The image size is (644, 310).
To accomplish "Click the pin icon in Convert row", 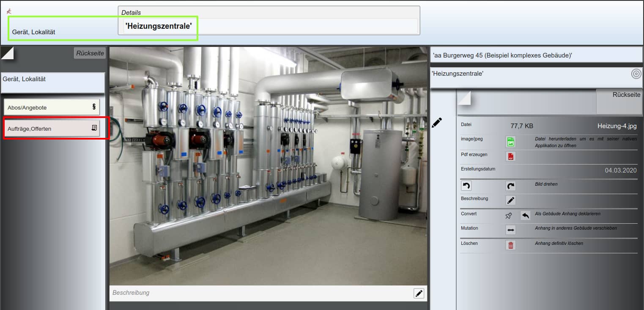I will (509, 216).
